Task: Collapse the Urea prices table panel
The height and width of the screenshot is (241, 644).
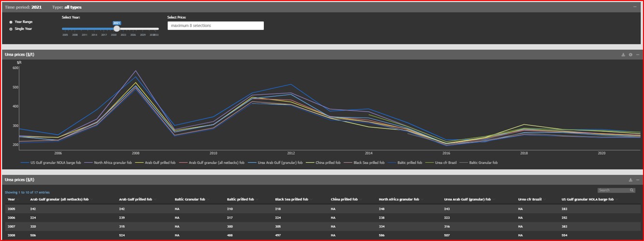Action: [638, 180]
